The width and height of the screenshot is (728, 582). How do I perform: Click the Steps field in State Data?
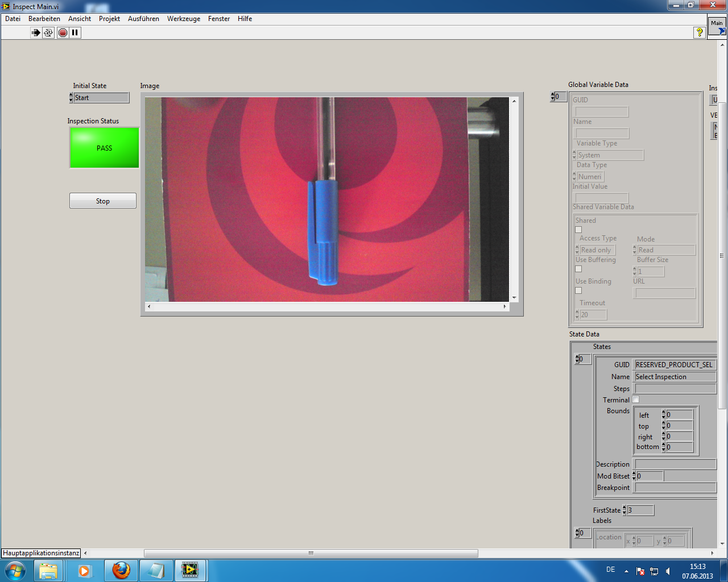[x=675, y=389]
